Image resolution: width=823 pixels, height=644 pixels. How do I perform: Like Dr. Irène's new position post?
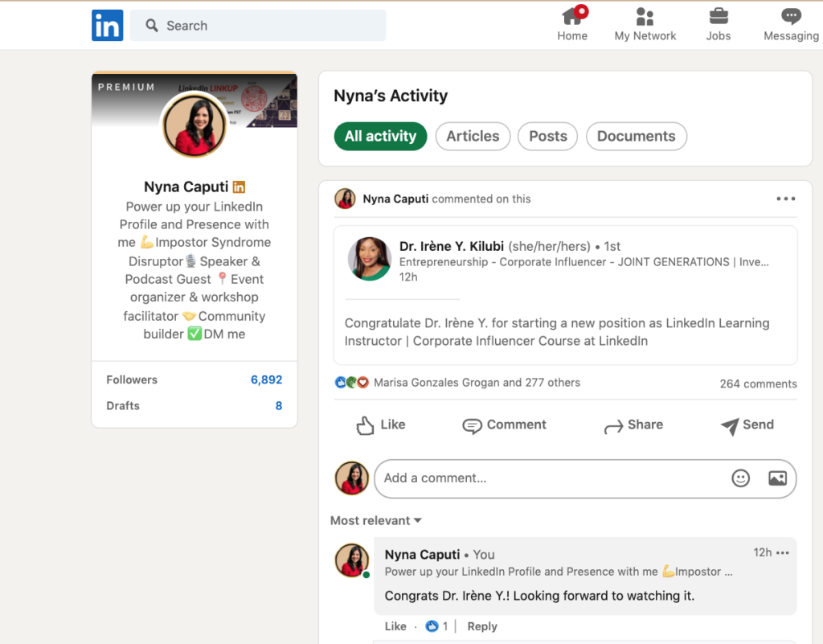380,425
